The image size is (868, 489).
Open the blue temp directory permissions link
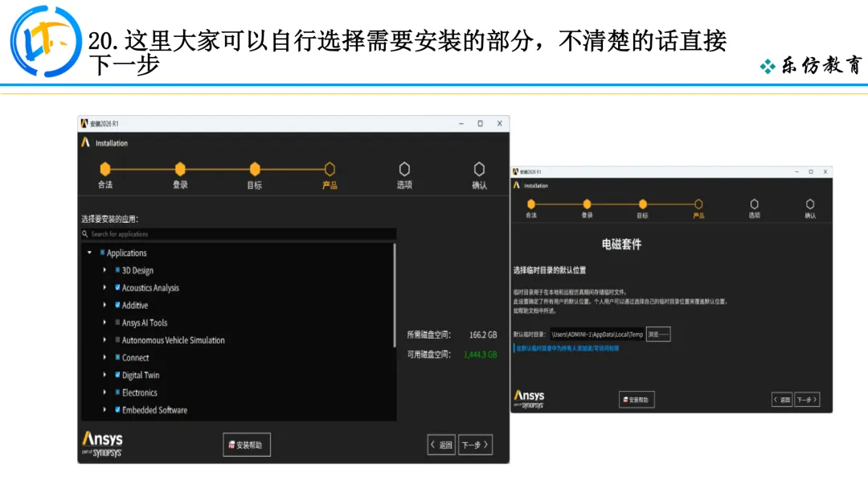(x=567, y=348)
